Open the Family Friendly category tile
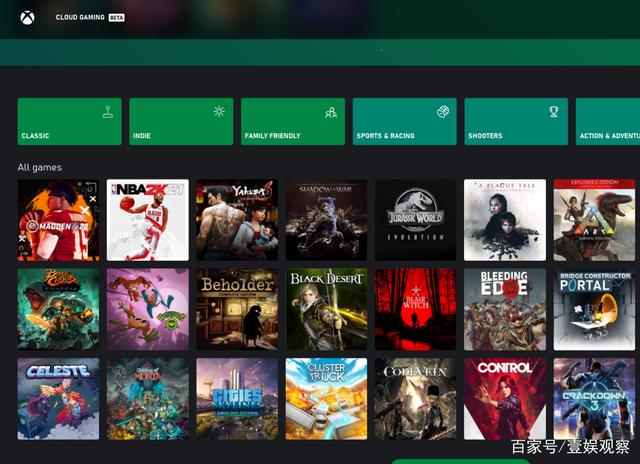Image resolution: width=640 pixels, height=464 pixels. click(x=293, y=121)
